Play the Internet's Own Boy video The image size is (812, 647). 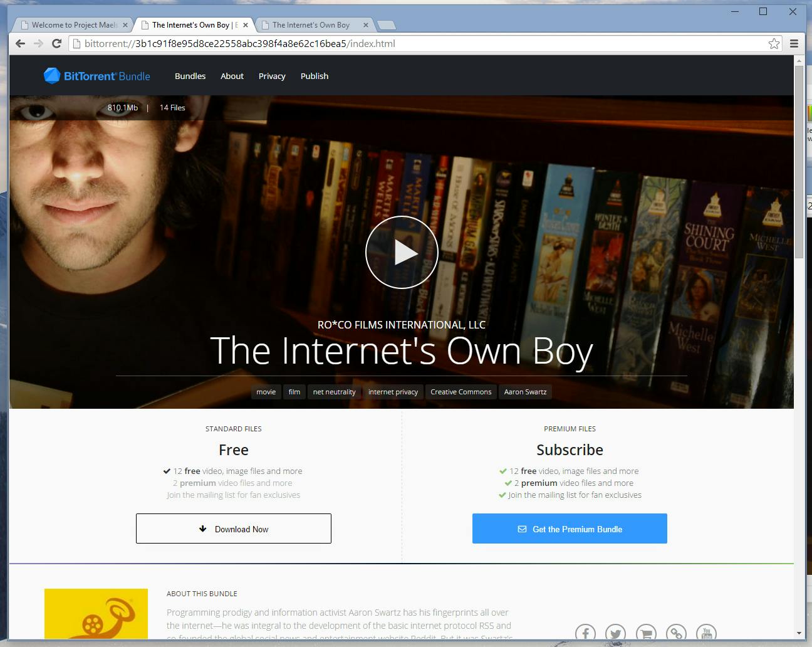tap(402, 253)
